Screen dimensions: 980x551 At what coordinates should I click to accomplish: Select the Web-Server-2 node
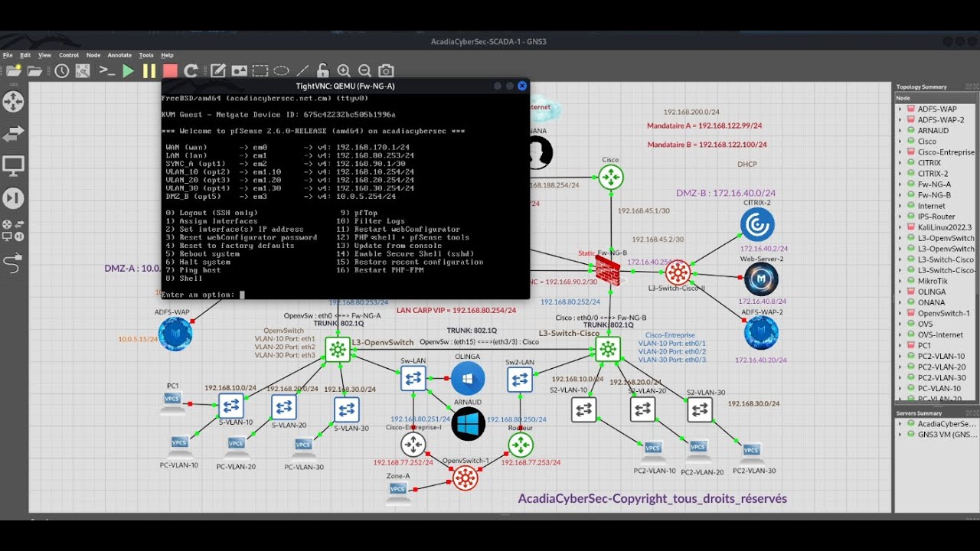pos(760,279)
